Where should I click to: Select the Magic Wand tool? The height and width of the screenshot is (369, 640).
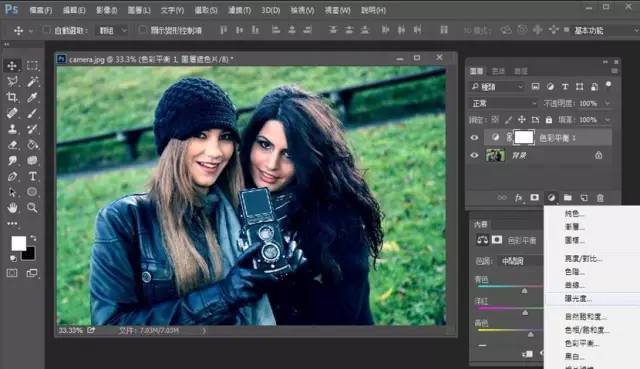pyautogui.click(x=32, y=81)
